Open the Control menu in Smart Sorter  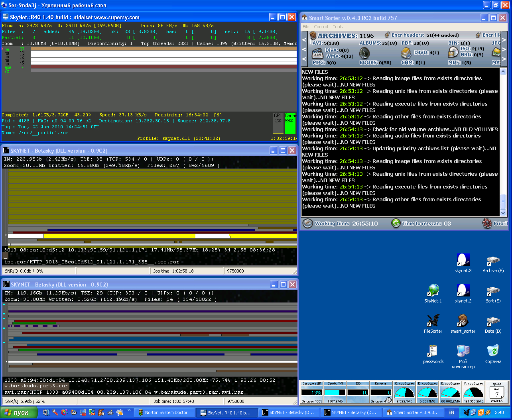(x=321, y=27)
